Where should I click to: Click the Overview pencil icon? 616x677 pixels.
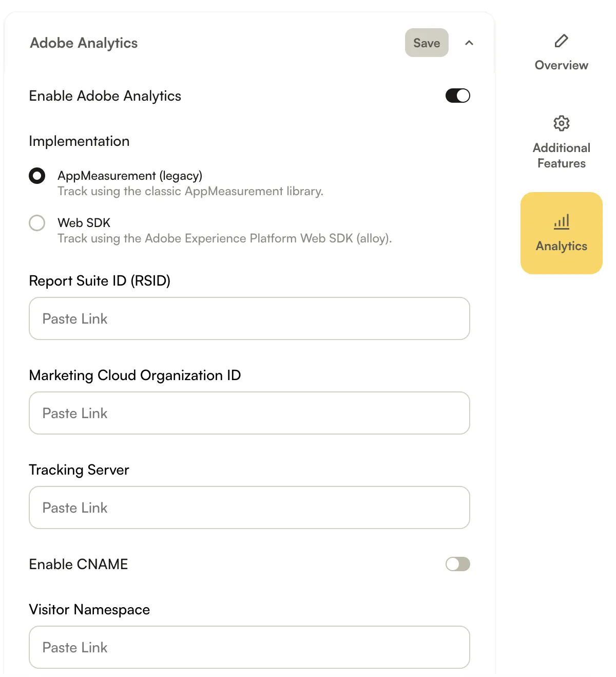pos(561,41)
